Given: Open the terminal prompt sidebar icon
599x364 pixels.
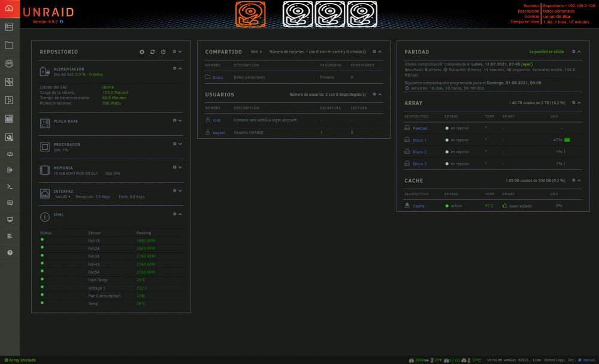Looking at the screenshot, I should 10,187.
